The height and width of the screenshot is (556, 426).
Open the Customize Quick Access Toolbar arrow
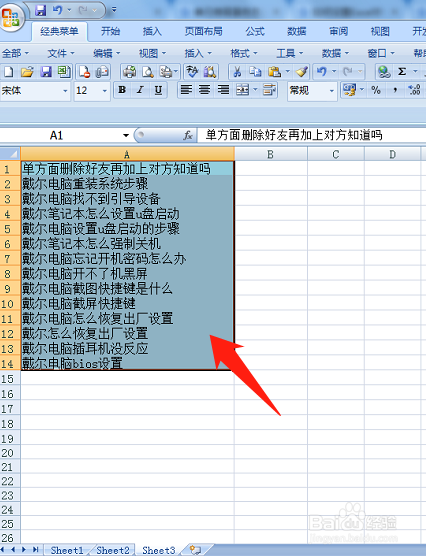(114, 10)
